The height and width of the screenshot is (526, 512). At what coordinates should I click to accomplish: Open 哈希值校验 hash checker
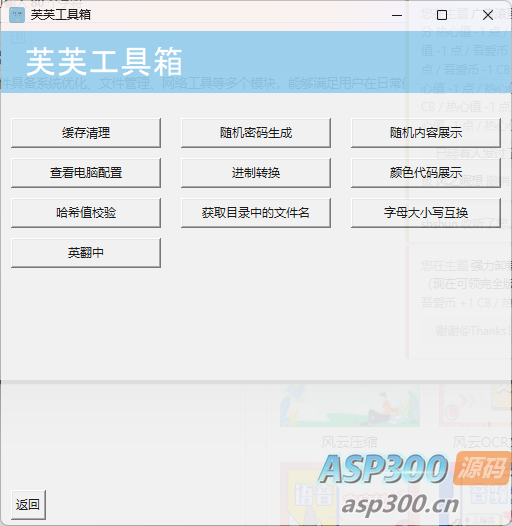coord(86,213)
